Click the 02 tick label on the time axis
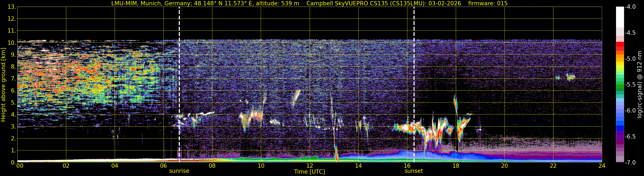The width and height of the screenshot is (644, 176). (x=66, y=166)
